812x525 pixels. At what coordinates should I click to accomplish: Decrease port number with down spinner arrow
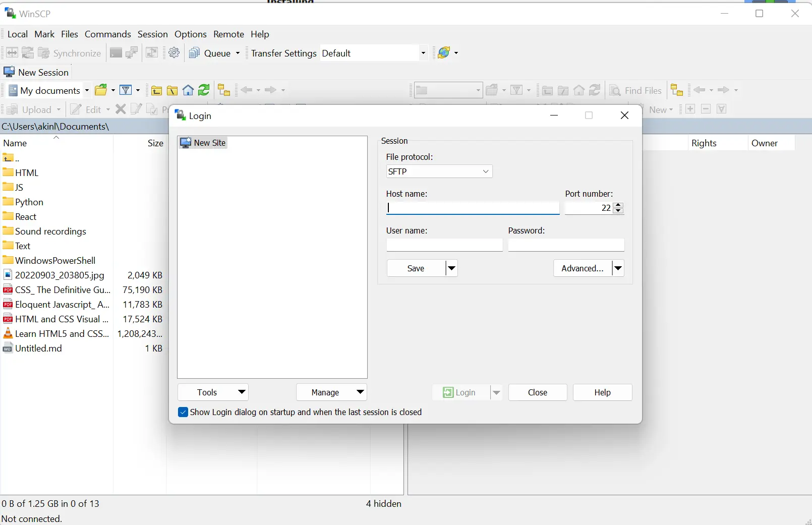pyautogui.click(x=618, y=211)
